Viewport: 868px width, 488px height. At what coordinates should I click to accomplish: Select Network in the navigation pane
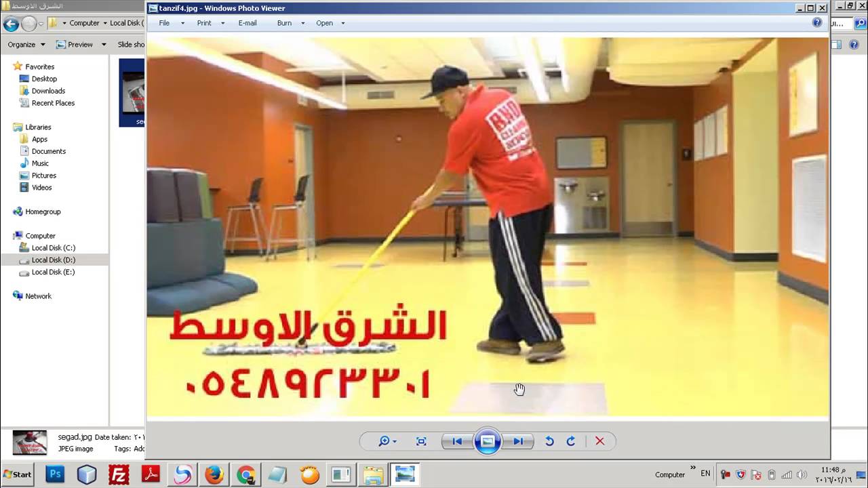[38, 296]
